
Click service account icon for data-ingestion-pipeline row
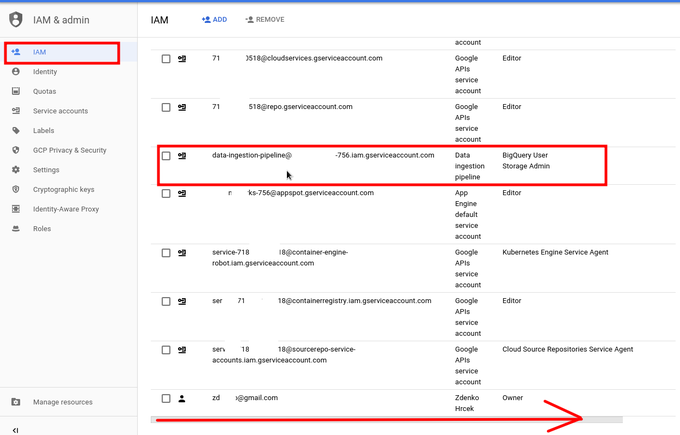182,156
